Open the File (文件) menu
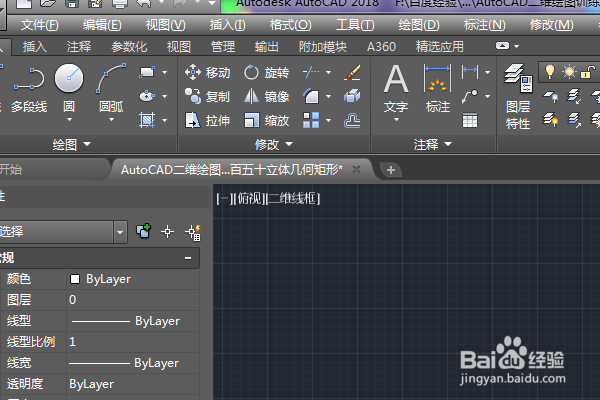 click(x=39, y=25)
